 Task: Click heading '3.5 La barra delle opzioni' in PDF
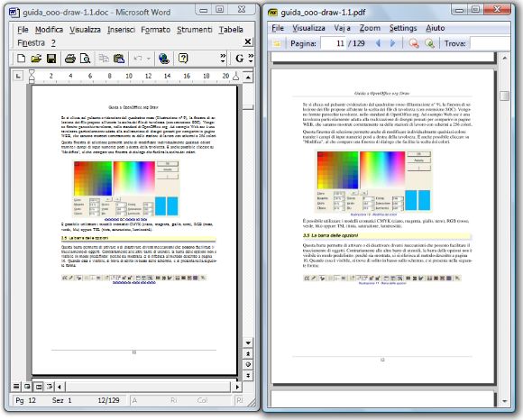coord(330,235)
